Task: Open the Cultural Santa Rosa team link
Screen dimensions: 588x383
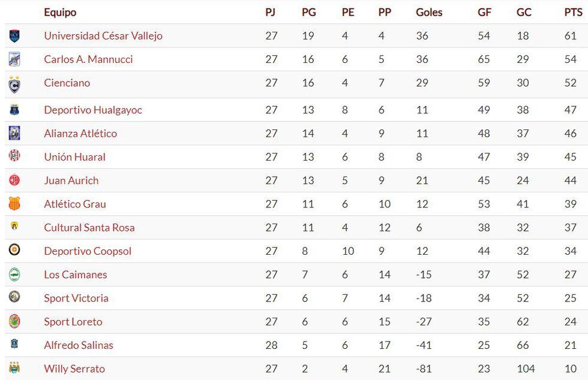Action: (x=89, y=228)
